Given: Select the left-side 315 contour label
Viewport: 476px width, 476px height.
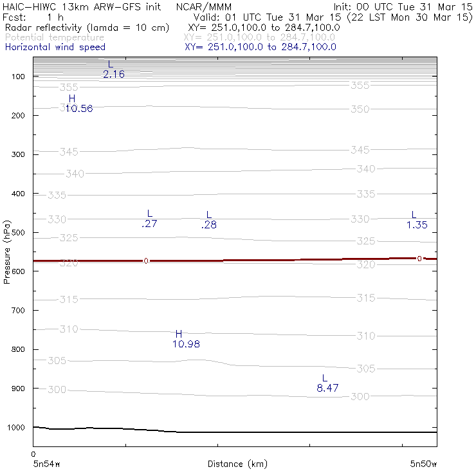Looking at the screenshot, I should (x=69, y=300).
